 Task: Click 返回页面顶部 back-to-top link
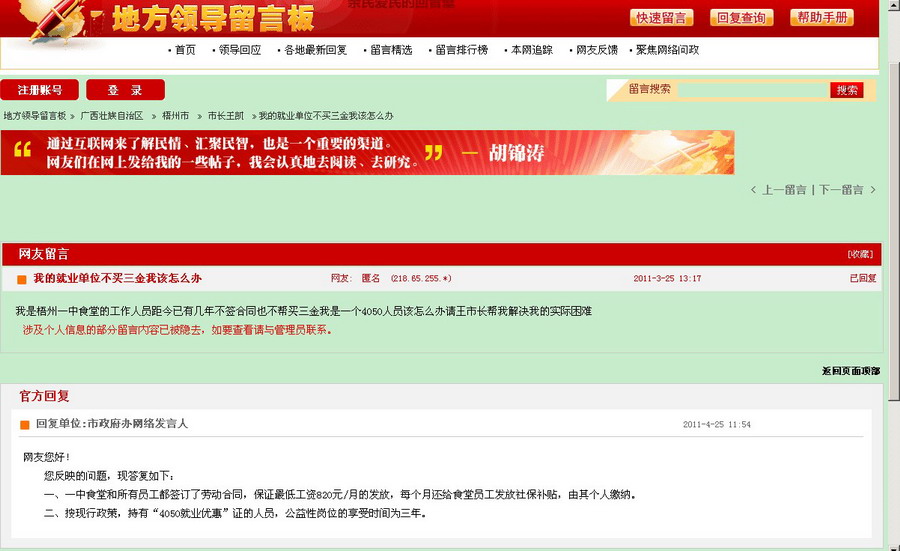850,371
